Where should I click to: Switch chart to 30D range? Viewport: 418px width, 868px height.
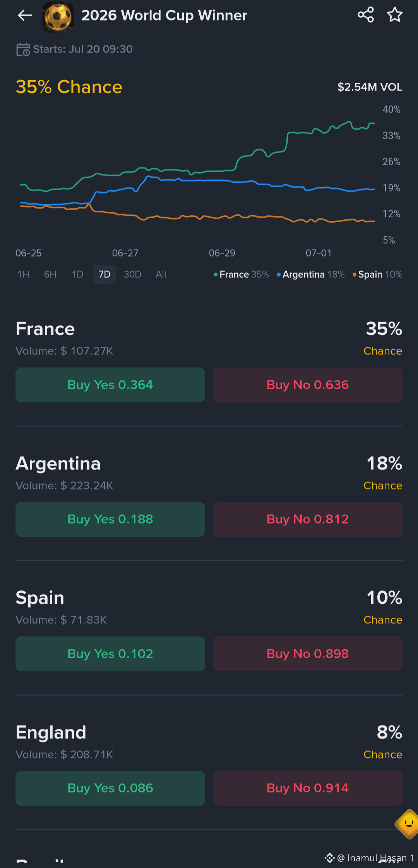click(132, 274)
